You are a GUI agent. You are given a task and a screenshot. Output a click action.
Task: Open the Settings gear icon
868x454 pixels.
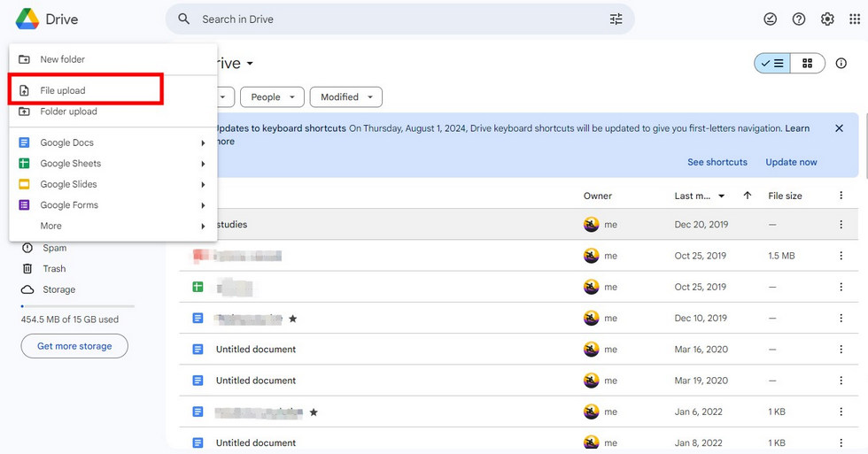tap(827, 19)
